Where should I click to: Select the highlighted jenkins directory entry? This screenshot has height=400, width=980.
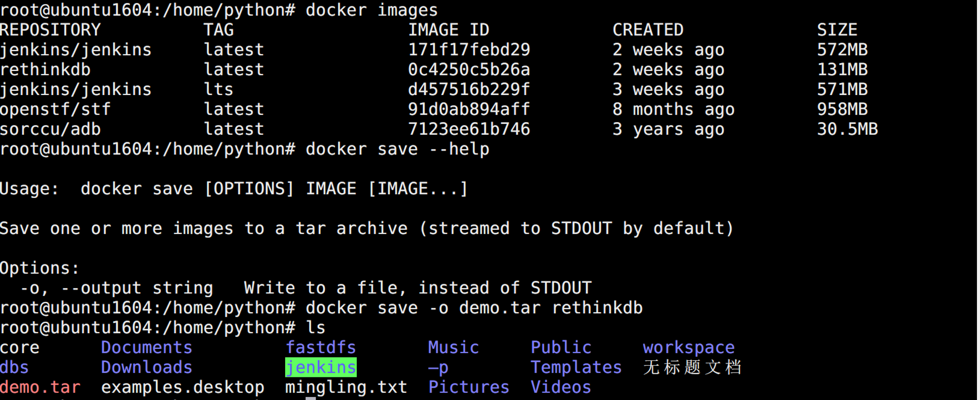(x=321, y=367)
